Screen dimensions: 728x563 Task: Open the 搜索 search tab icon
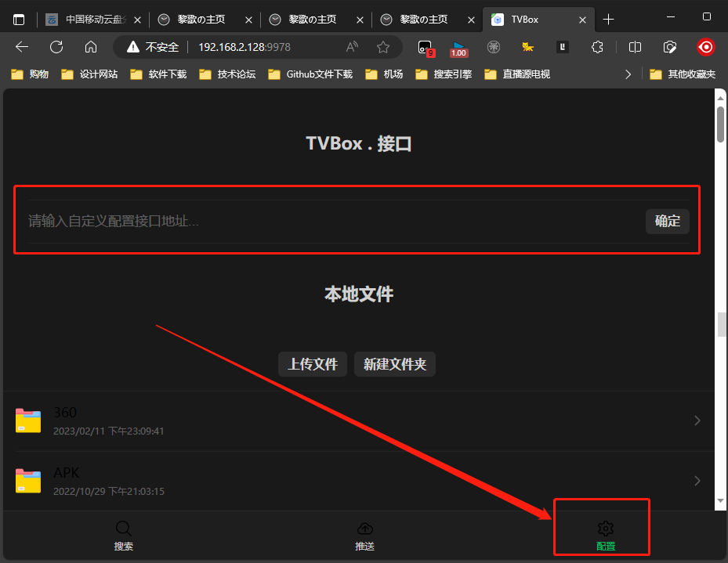(x=124, y=529)
